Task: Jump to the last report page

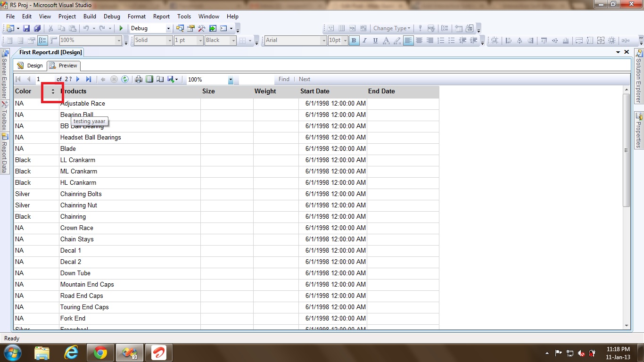Action: pos(89,79)
